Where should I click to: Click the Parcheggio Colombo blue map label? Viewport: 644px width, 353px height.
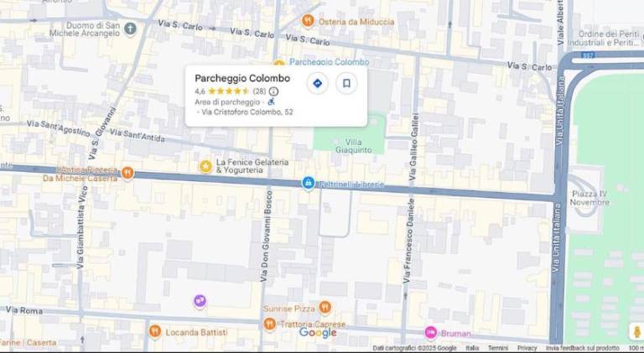pyautogui.click(x=329, y=62)
